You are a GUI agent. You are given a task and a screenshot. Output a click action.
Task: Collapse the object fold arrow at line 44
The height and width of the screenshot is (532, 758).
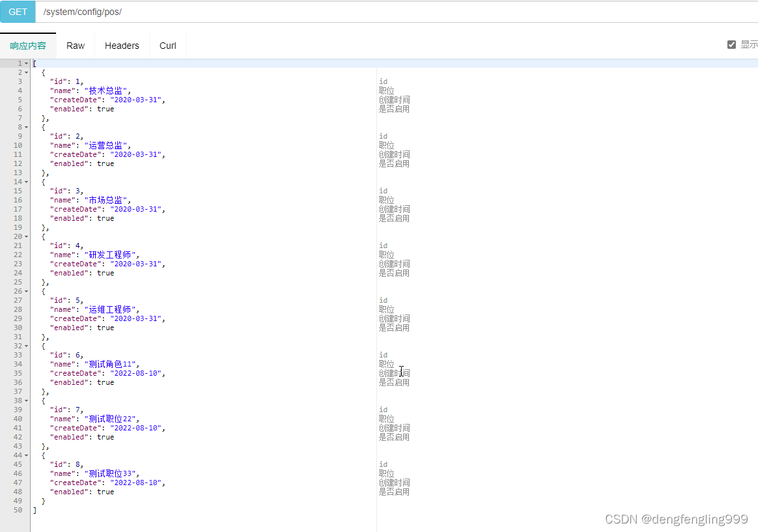coord(27,455)
